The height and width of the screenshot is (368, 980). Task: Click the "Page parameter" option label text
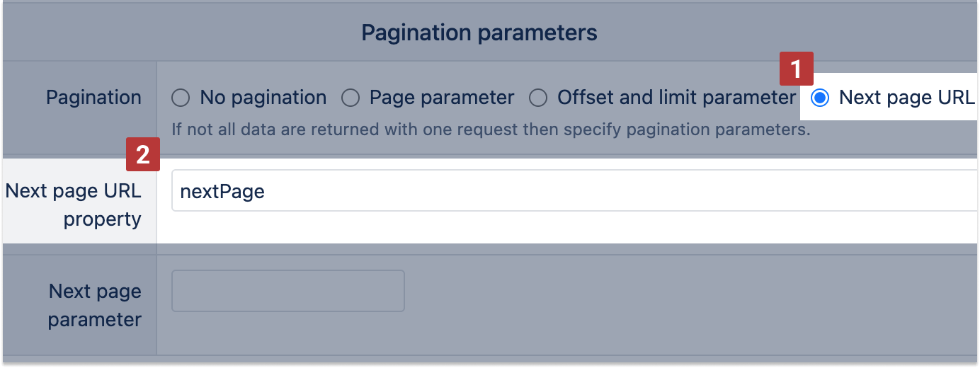point(442,98)
